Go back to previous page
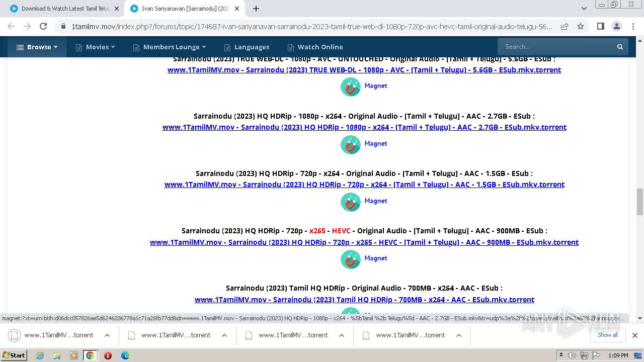The image size is (644, 362). [11, 26]
